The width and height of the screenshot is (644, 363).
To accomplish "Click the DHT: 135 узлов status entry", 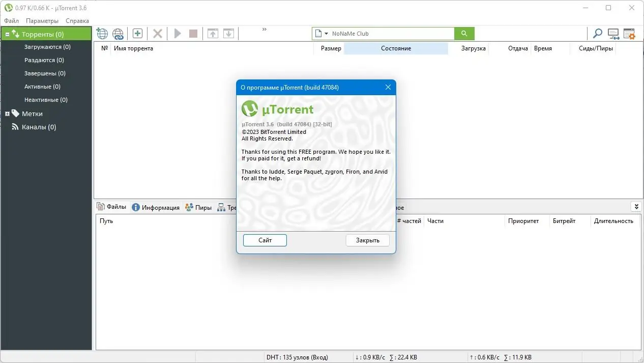I will [297, 357].
